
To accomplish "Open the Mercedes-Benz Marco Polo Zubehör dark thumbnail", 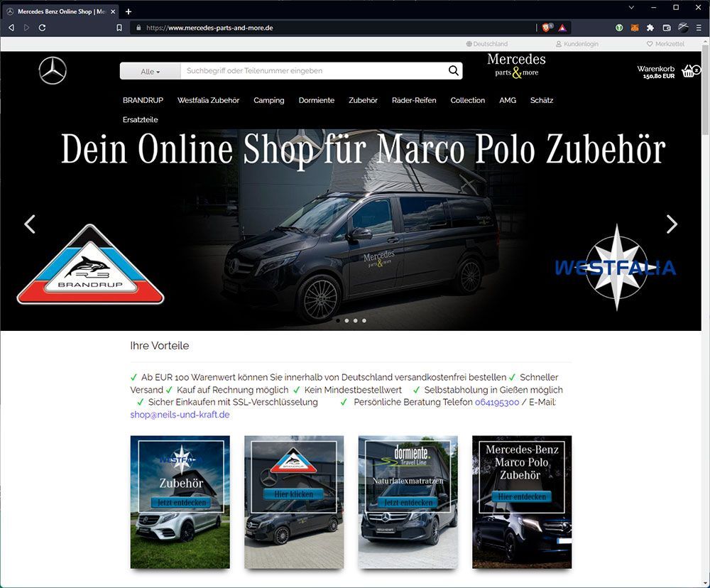I will 522,502.
